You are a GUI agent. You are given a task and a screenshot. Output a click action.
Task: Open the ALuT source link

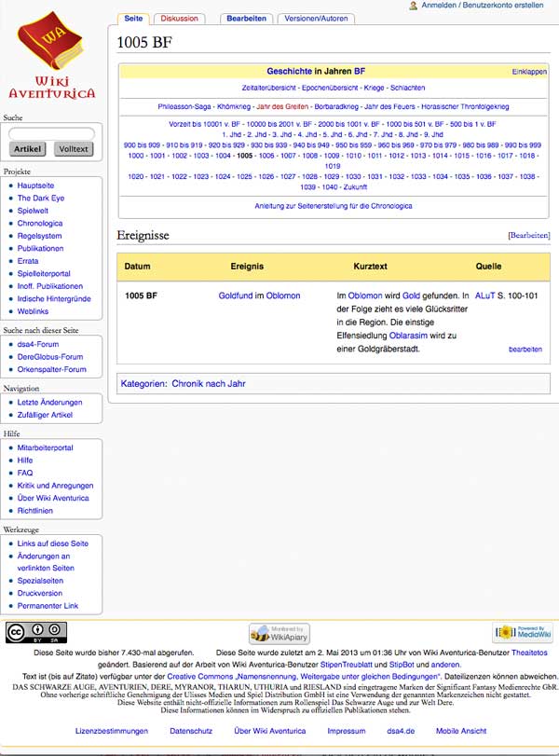coord(484,296)
